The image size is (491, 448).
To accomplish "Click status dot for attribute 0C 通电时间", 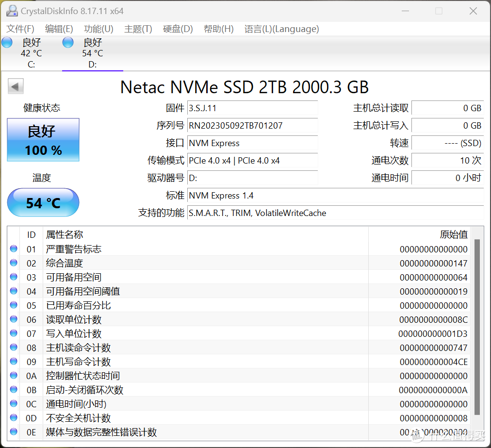I will (x=14, y=403).
